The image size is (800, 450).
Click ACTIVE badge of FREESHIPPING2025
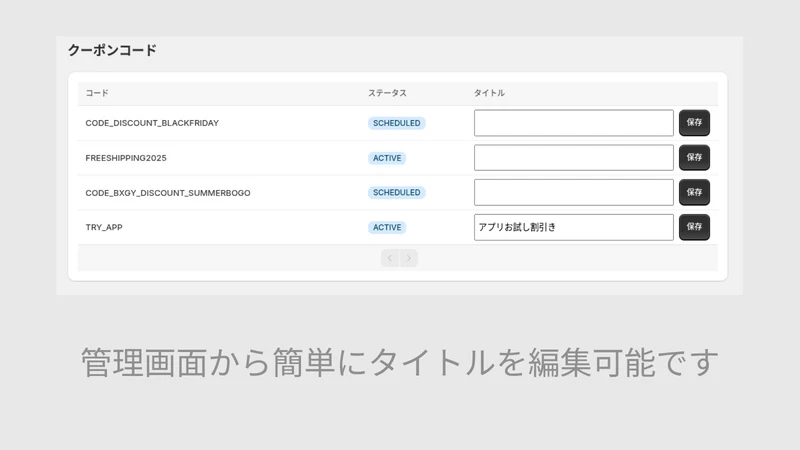pyautogui.click(x=387, y=158)
